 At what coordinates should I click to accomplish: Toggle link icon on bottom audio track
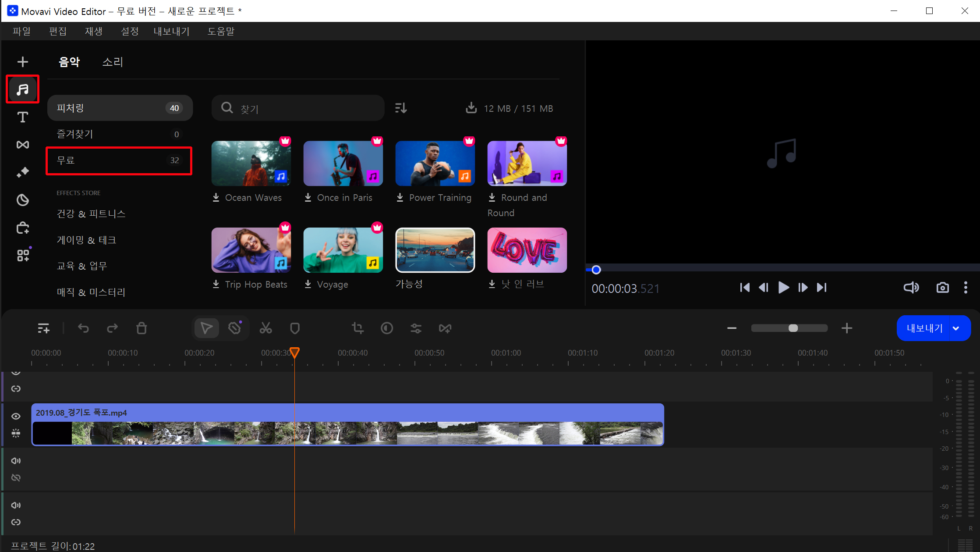pos(16,522)
